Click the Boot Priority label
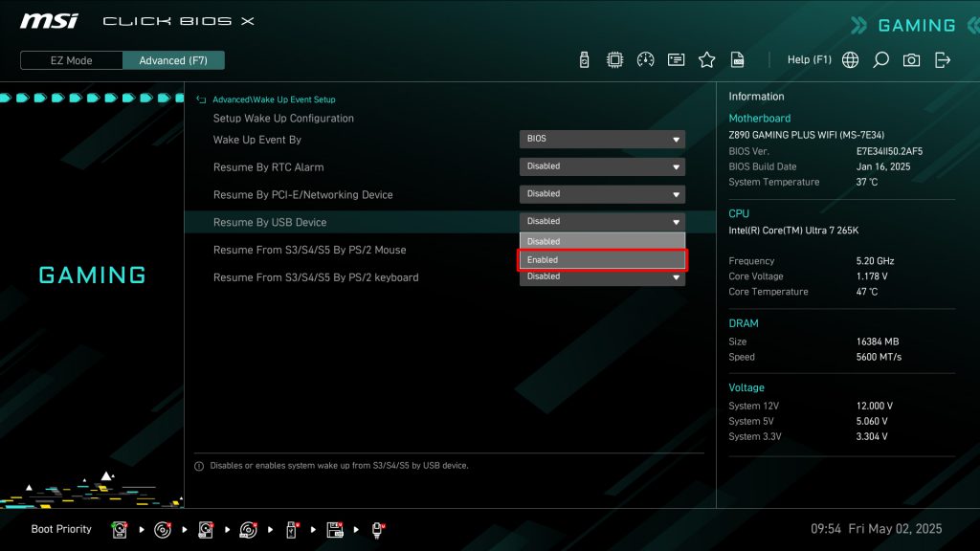The width and height of the screenshot is (980, 551). (x=61, y=529)
